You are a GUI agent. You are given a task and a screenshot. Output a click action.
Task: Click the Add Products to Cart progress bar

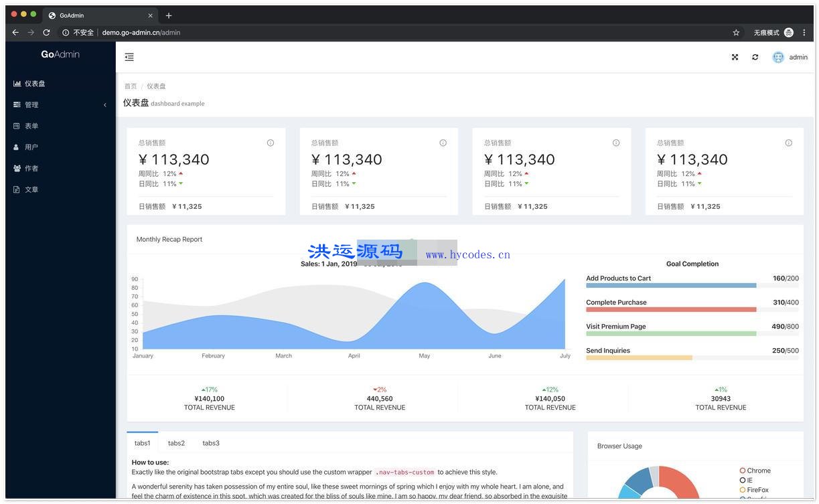coord(692,286)
